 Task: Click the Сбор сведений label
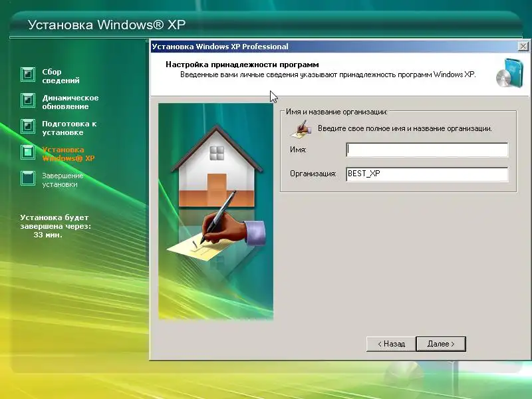pyautogui.click(x=61, y=76)
